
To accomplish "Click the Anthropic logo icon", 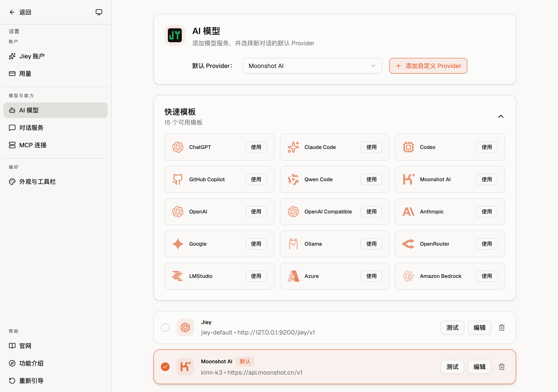I will tap(408, 212).
